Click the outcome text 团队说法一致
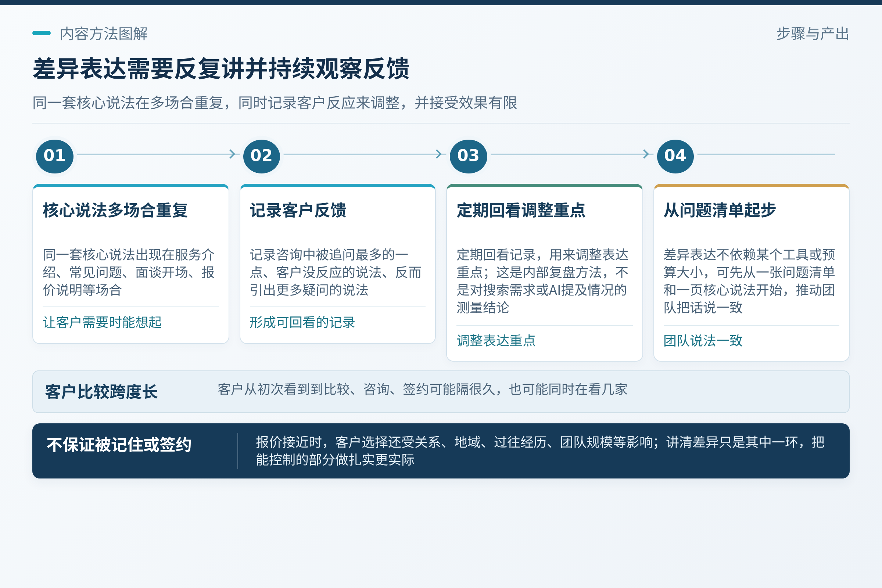 (703, 341)
